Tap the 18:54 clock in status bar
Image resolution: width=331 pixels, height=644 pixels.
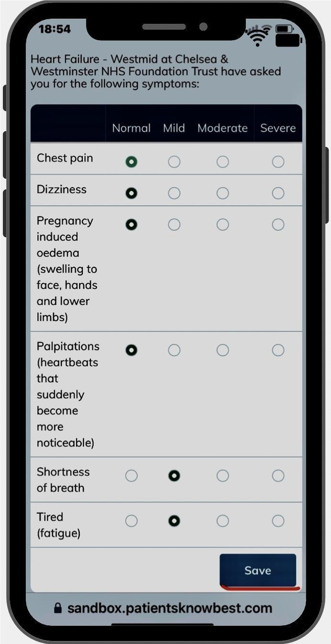pos(55,29)
